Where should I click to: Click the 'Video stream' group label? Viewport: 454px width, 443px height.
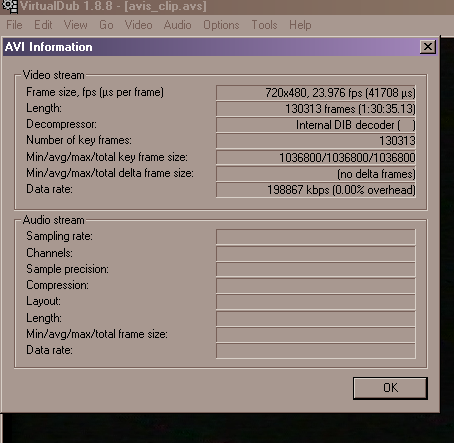click(53, 75)
